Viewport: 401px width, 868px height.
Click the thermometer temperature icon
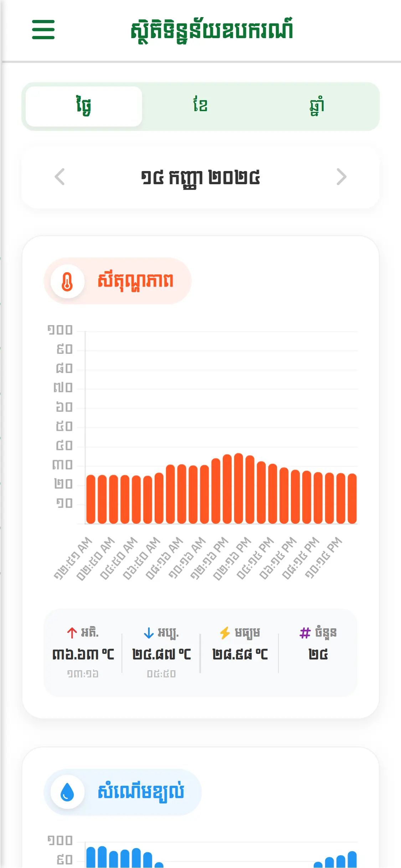(67, 281)
